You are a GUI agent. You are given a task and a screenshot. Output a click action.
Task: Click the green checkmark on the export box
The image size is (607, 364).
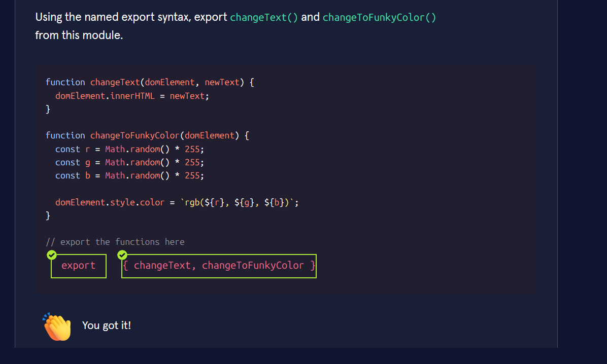point(51,254)
